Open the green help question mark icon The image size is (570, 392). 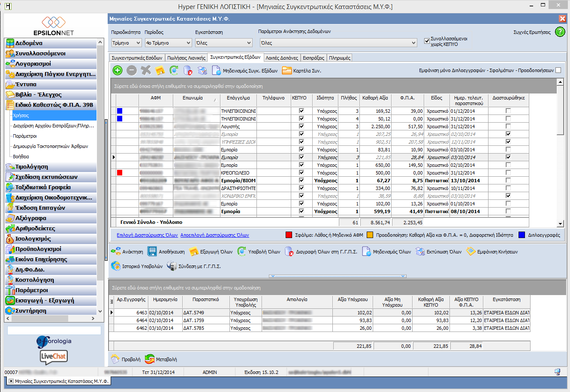click(x=560, y=32)
